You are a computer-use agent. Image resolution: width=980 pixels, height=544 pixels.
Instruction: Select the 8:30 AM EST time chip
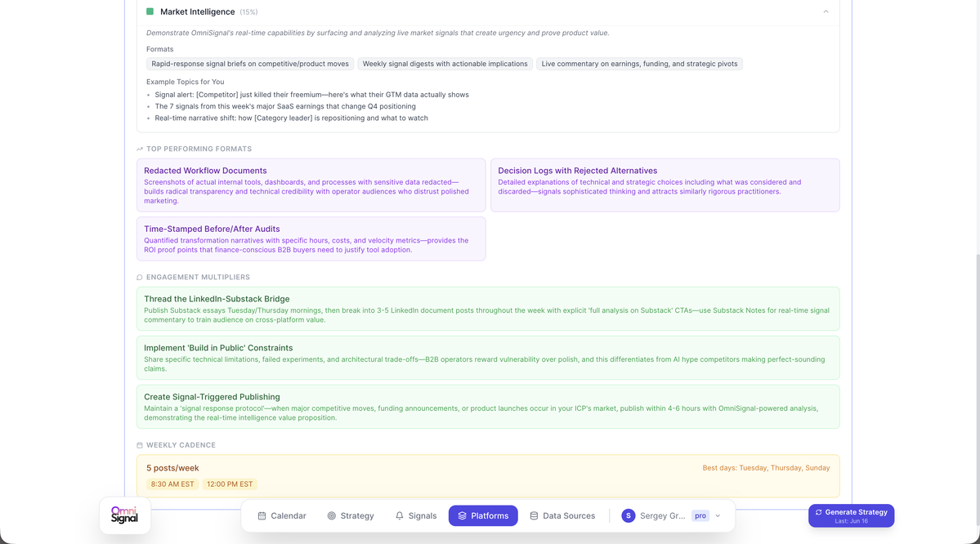click(172, 484)
